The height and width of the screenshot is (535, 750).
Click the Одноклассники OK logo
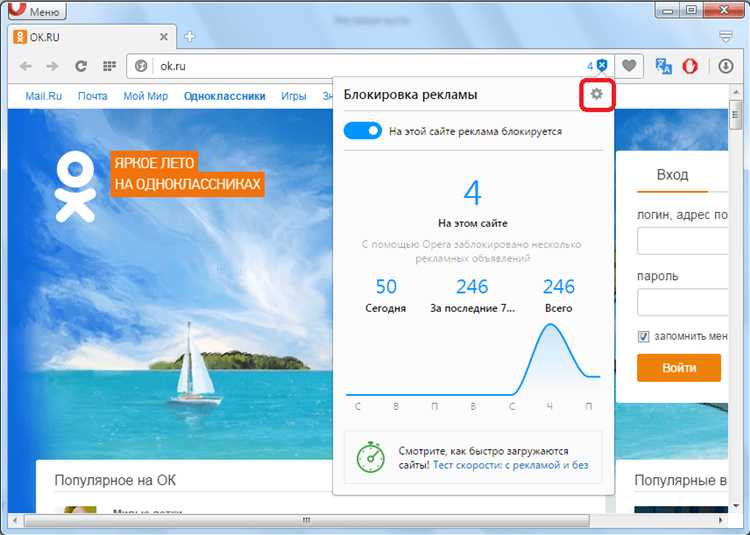pos(76,186)
